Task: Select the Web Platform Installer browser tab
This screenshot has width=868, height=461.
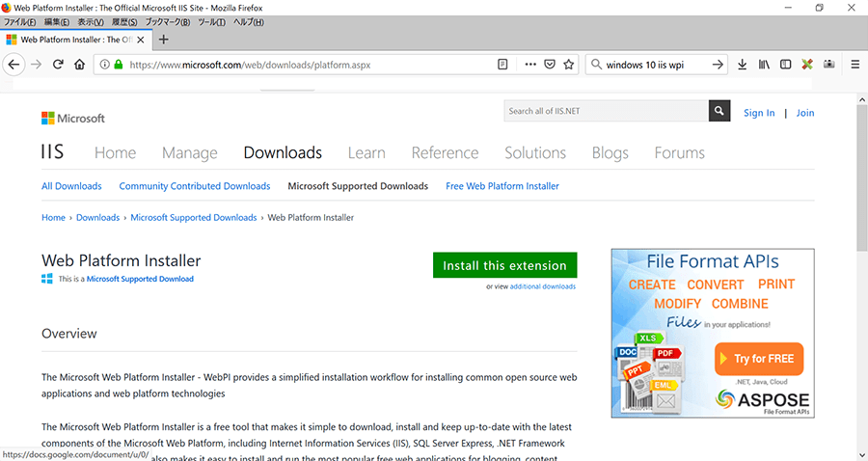Action: (75, 40)
